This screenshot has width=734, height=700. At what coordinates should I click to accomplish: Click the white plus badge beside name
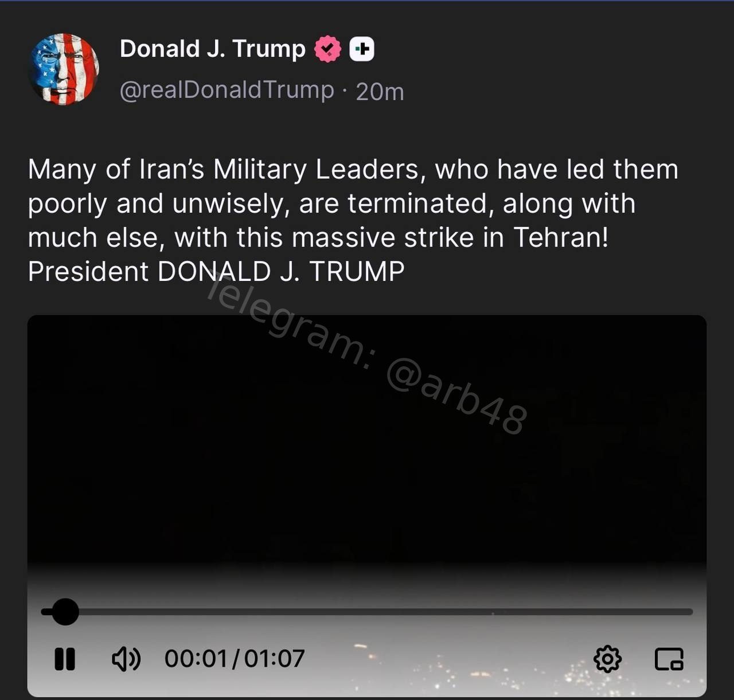point(362,49)
